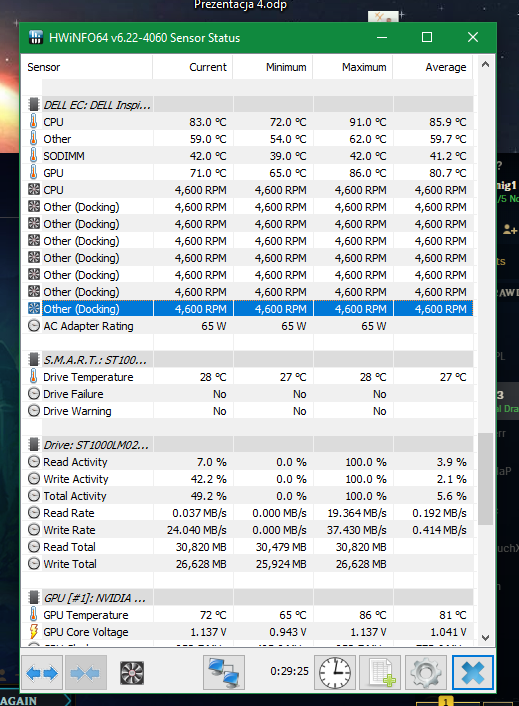Click the expand columns arrows icon
The height and width of the screenshot is (706, 519).
click(x=42, y=673)
